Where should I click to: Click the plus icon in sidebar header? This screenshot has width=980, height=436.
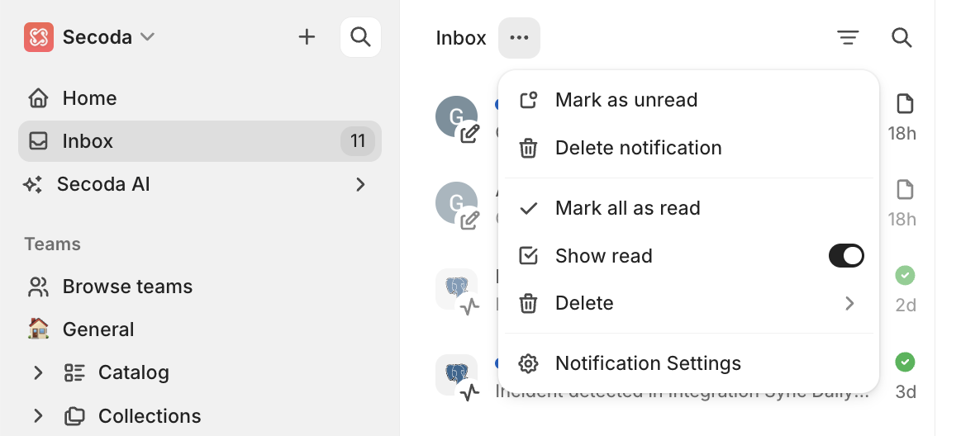coord(307,37)
